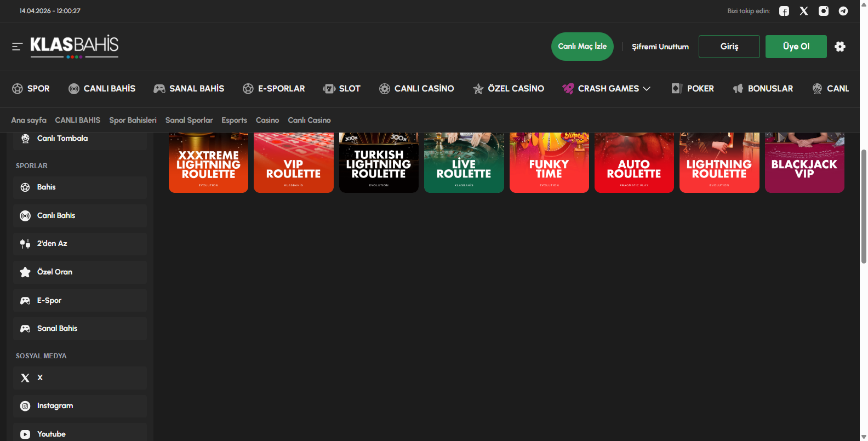The width and height of the screenshot is (868, 441).
Task: Open the BONUSLAR menu item
Action: (763, 89)
